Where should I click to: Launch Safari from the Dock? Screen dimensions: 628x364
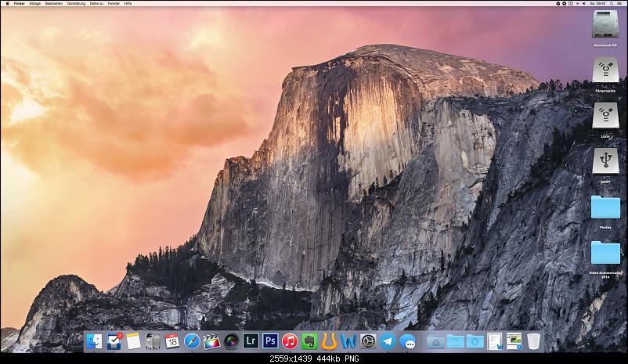192,341
